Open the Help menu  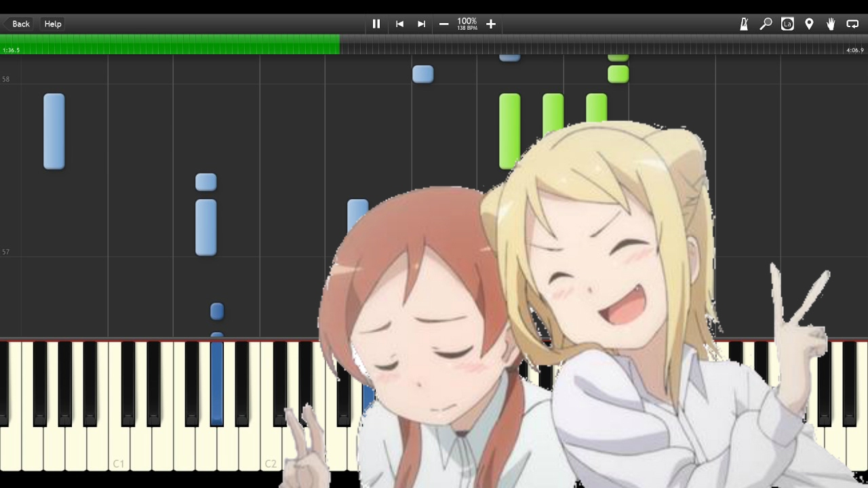[x=53, y=24]
